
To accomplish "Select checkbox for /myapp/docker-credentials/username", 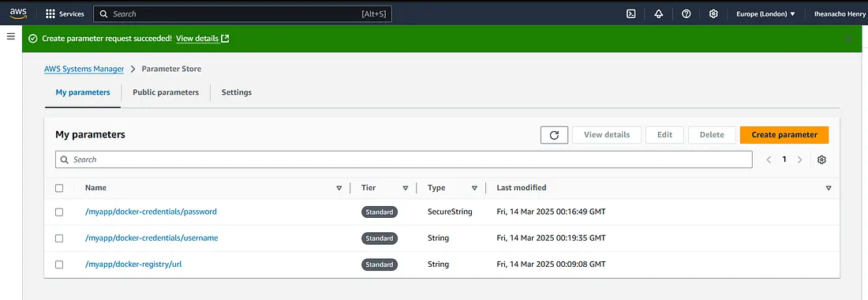I will [x=59, y=238].
